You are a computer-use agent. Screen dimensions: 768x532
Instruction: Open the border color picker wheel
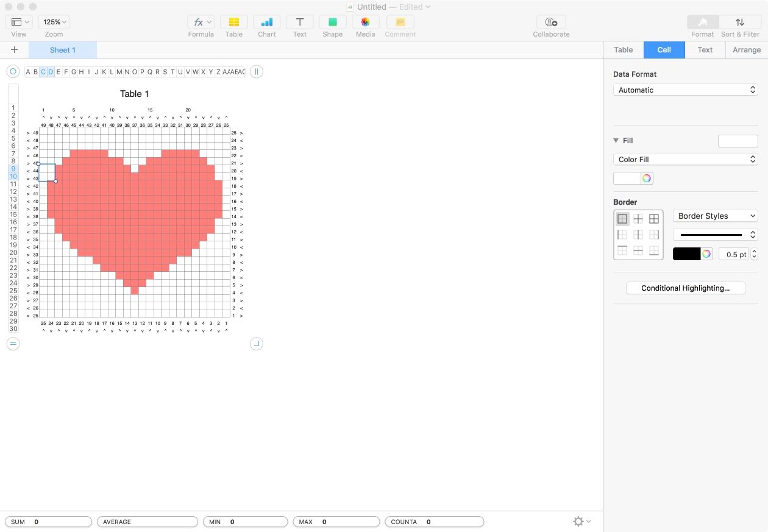pos(706,254)
